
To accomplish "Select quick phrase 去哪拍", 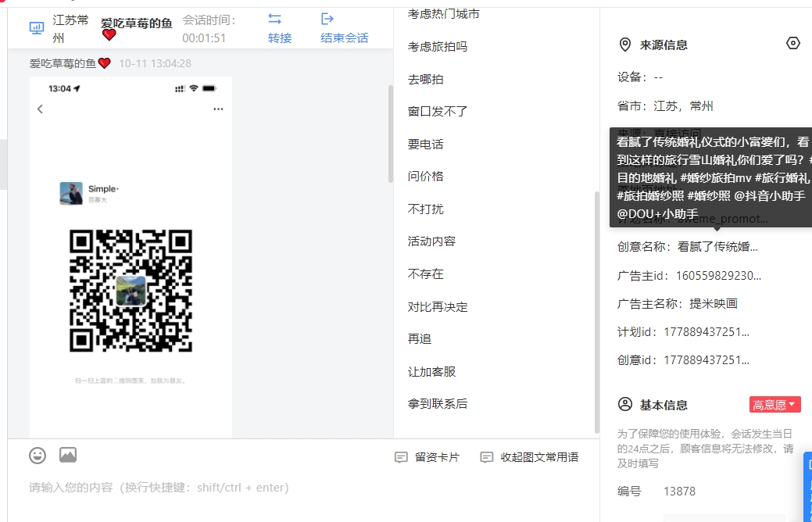I will point(426,79).
